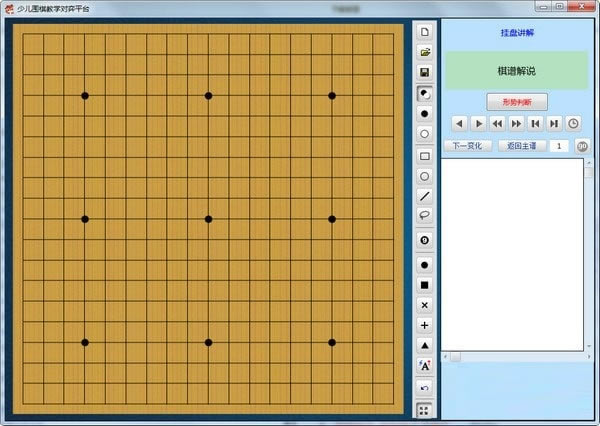Viewport: 600px width, 426px height.
Task: Select alternating black-white stone placement tool
Action: click(x=424, y=94)
